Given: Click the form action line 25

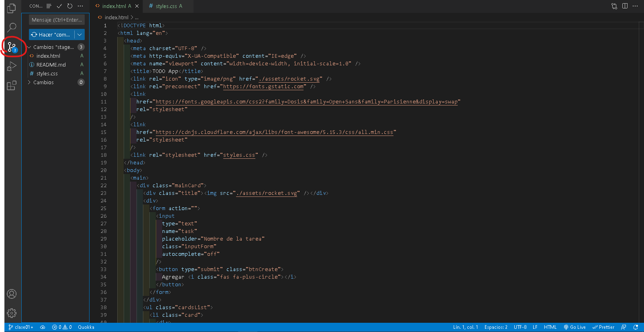Looking at the screenshot, I should tap(175, 209).
